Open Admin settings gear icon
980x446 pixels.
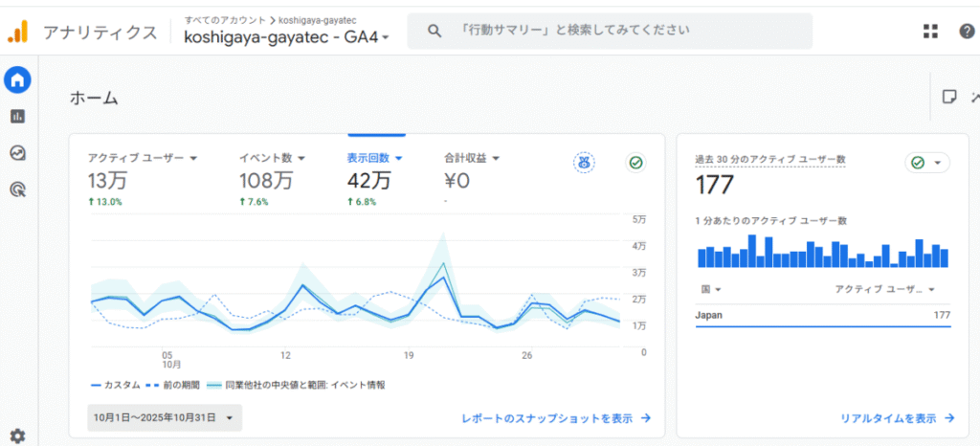click(x=17, y=435)
